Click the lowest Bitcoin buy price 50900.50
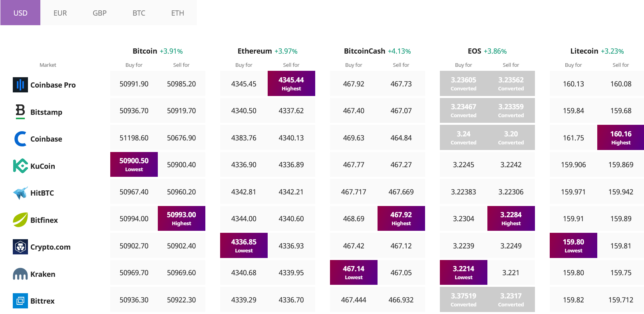 tap(134, 164)
